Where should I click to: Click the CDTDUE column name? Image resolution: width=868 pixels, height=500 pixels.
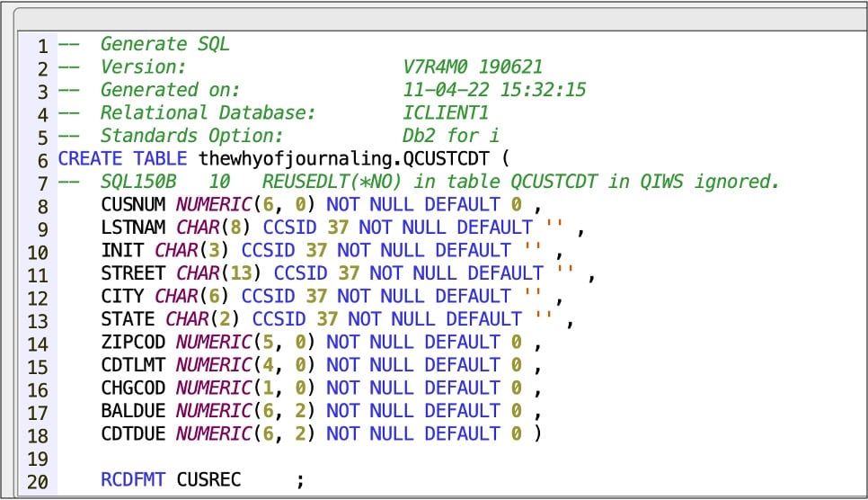134,434
